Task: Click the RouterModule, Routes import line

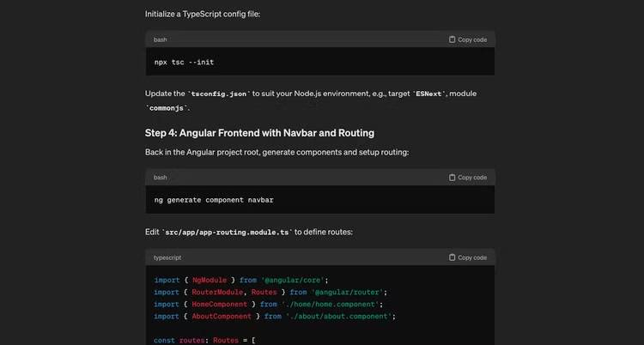Action: click(270, 292)
